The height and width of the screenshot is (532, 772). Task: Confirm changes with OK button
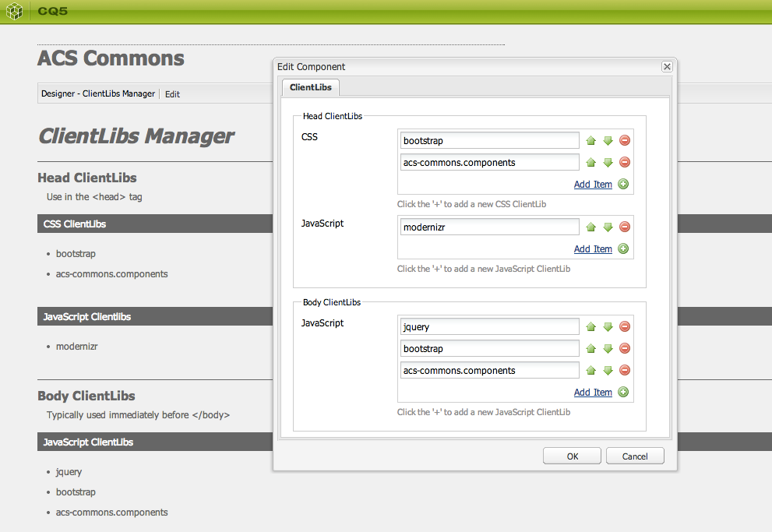point(572,456)
